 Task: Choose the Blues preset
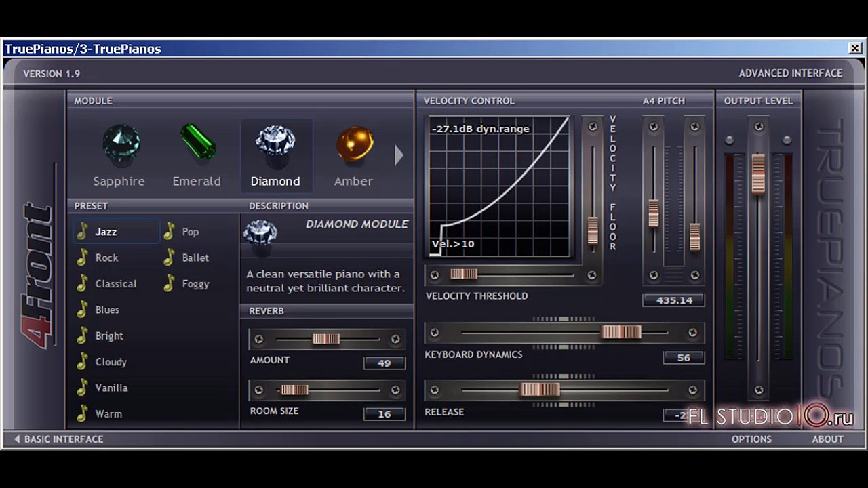[107, 310]
